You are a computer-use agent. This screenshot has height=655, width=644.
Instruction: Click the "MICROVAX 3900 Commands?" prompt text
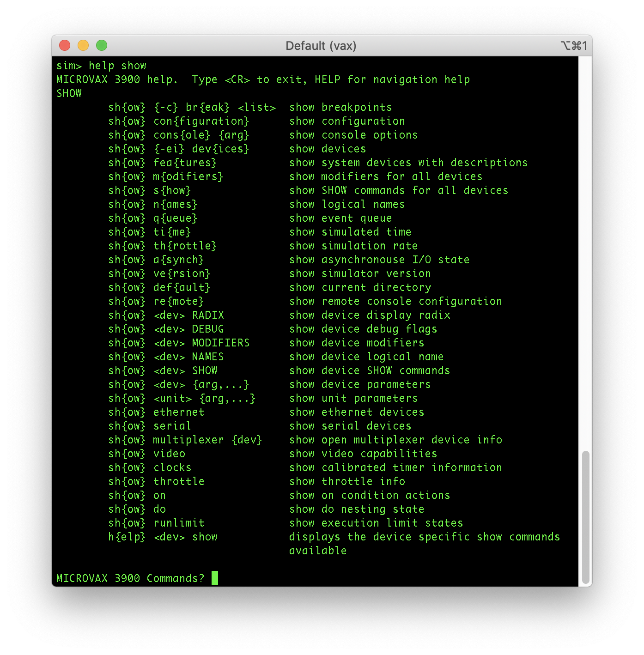[130, 578]
